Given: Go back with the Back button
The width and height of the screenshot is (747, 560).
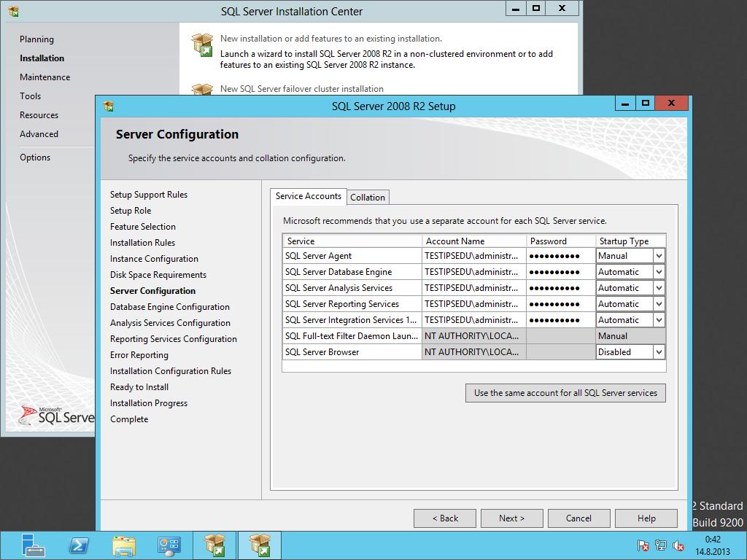Looking at the screenshot, I should click(x=445, y=518).
